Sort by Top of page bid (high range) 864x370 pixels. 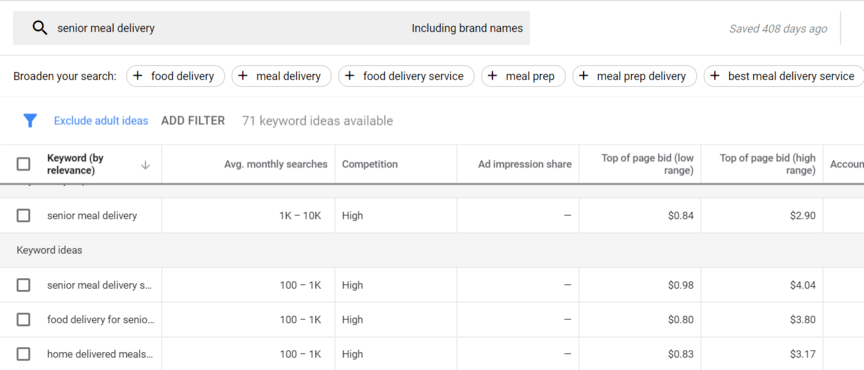pyautogui.click(x=768, y=164)
